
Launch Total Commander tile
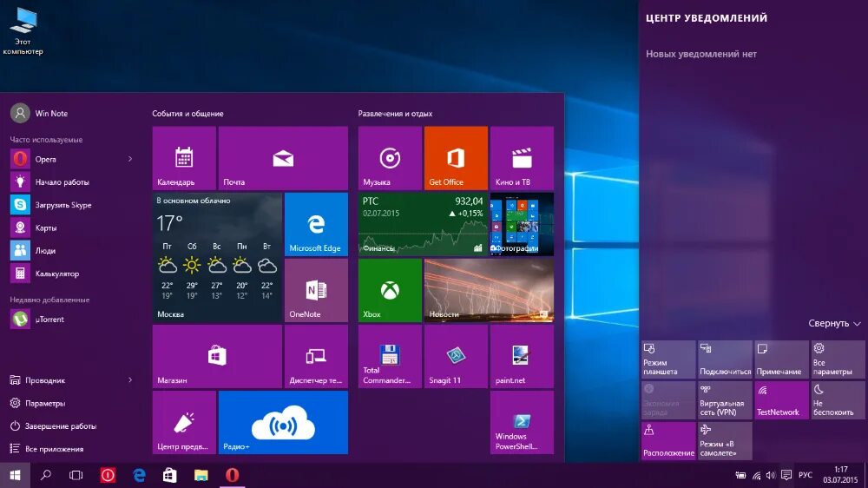click(390, 356)
